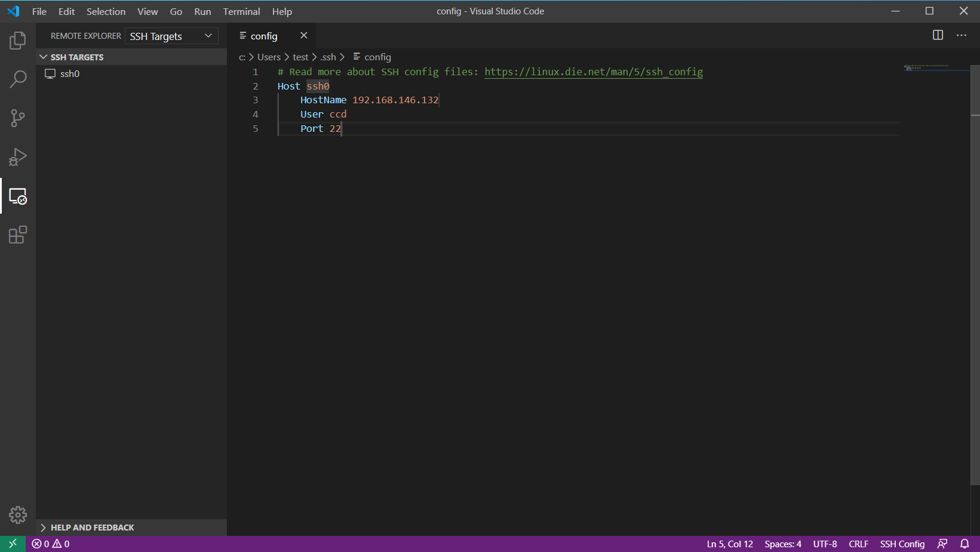Click the CRLF line ending indicator
This screenshot has height=552, width=980.
858,544
